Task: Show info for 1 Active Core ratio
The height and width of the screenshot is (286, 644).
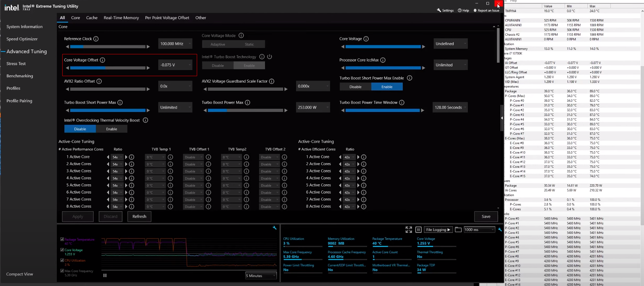Action: (x=132, y=157)
